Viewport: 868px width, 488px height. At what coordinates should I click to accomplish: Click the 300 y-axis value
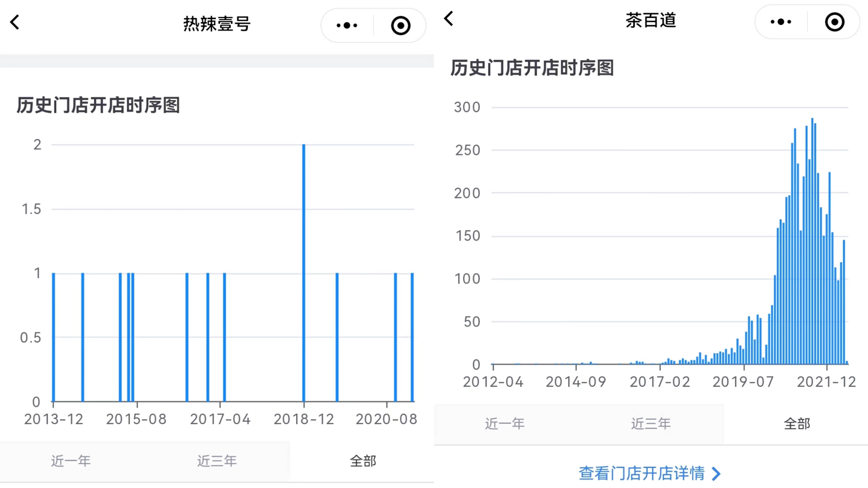[x=467, y=107]
